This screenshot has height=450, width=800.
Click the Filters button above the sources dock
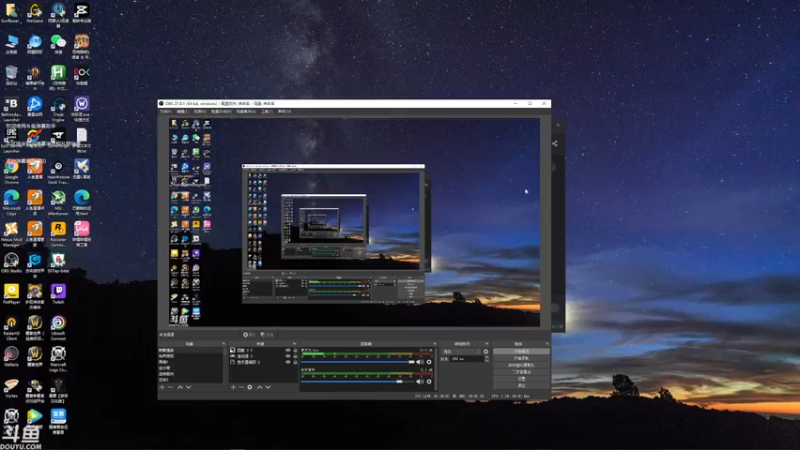(x=267, y=335)
